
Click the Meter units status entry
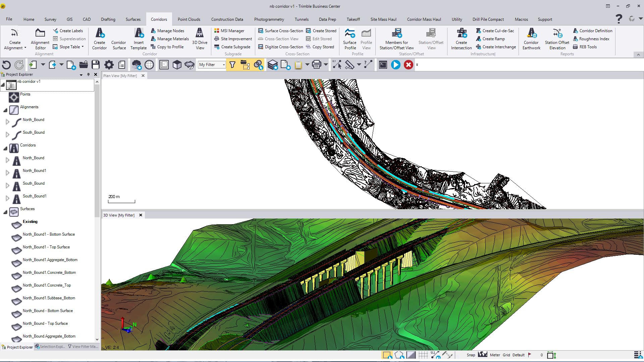pos(495,355)
